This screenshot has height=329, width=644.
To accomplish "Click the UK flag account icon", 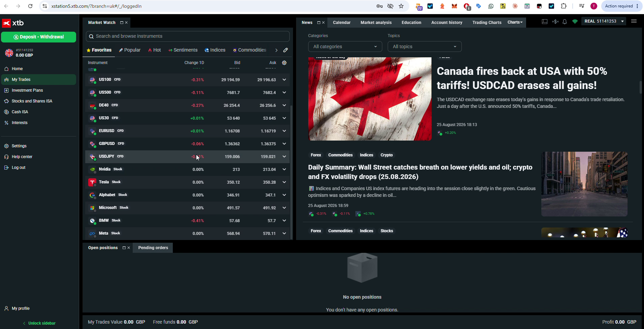I will click(9, 53).
